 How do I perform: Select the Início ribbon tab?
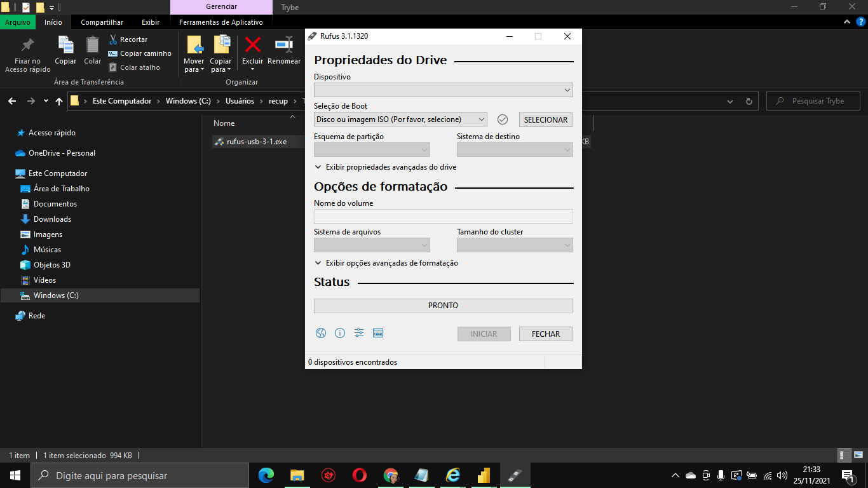coord(53,22)
